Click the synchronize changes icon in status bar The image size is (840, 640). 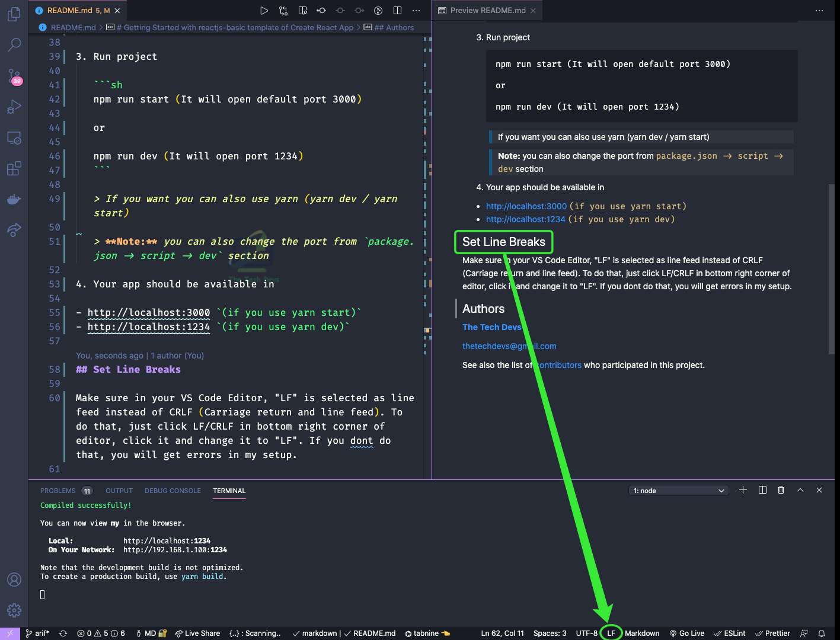click(x=63, y=633)
